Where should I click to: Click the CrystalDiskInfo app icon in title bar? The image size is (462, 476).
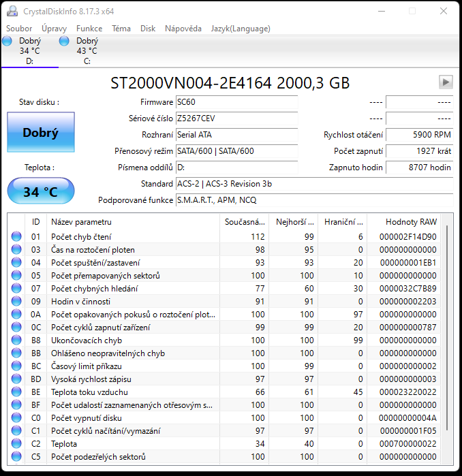point(12,11)
